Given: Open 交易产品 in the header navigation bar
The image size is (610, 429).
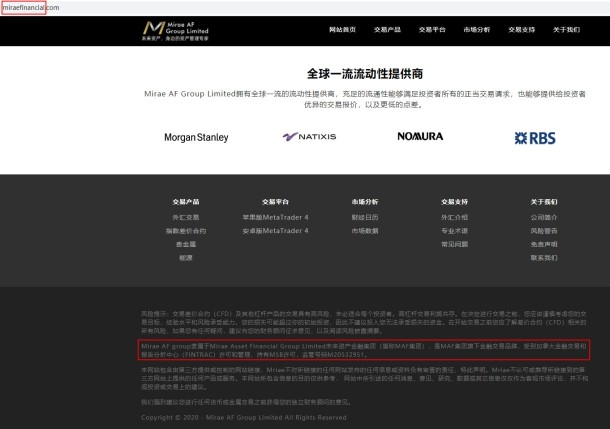Looking at the screenshot, I should (387, 30).
